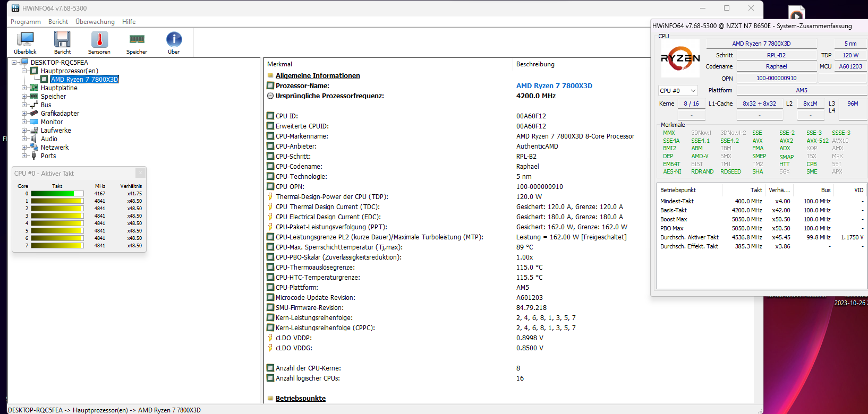Open the Überblick toolbar icon

pos(25,39)
